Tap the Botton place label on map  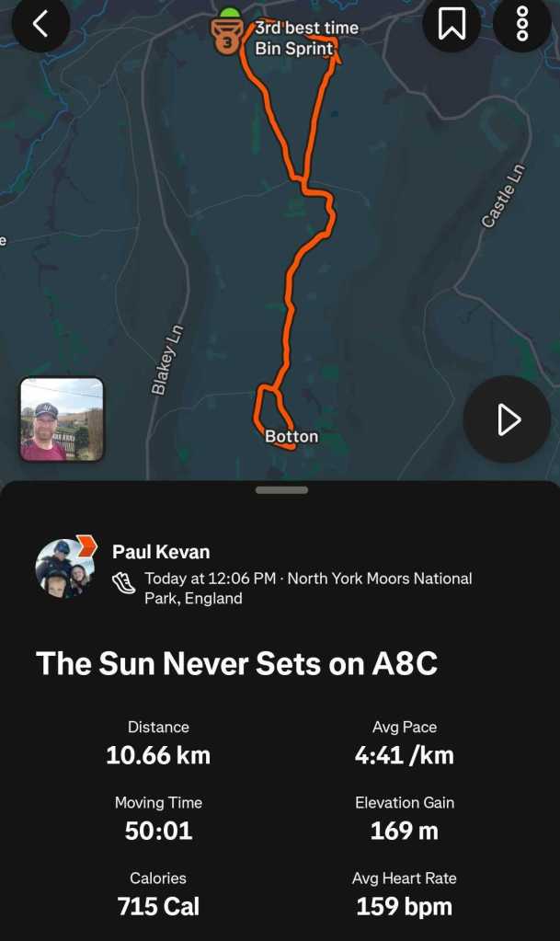point(291,436)
